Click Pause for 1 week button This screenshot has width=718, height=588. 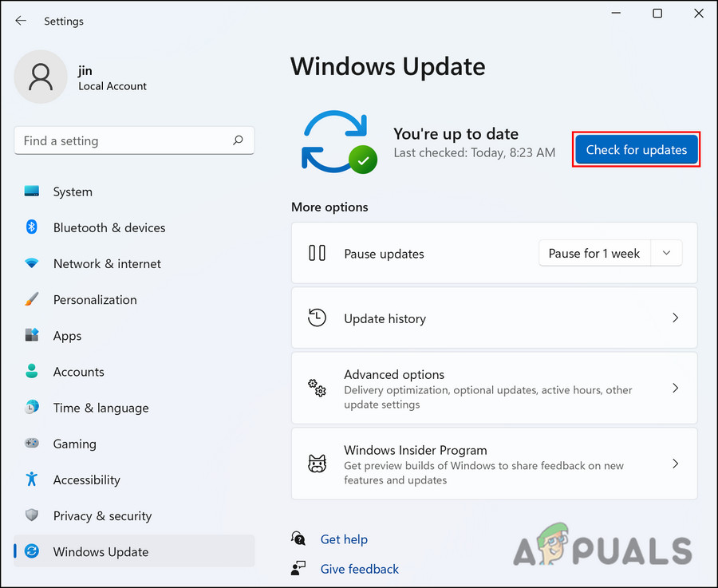pyautogui.click(x=594, y=253)
